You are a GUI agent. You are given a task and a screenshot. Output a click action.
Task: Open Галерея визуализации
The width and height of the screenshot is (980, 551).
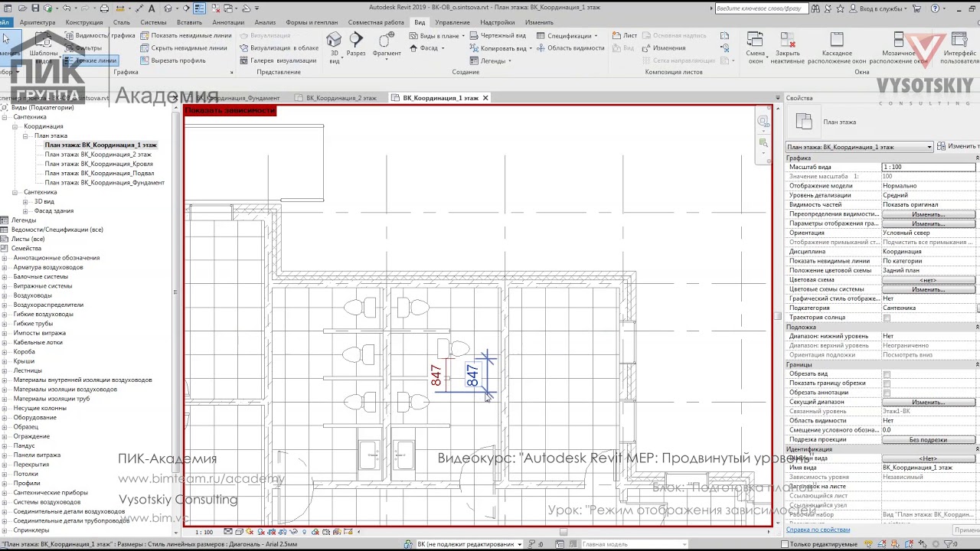277,60
